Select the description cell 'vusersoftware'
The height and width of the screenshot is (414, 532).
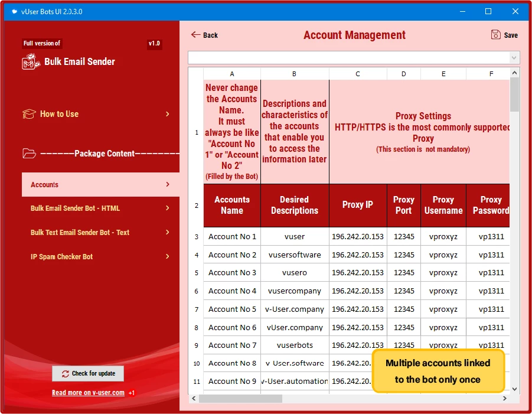295,255
